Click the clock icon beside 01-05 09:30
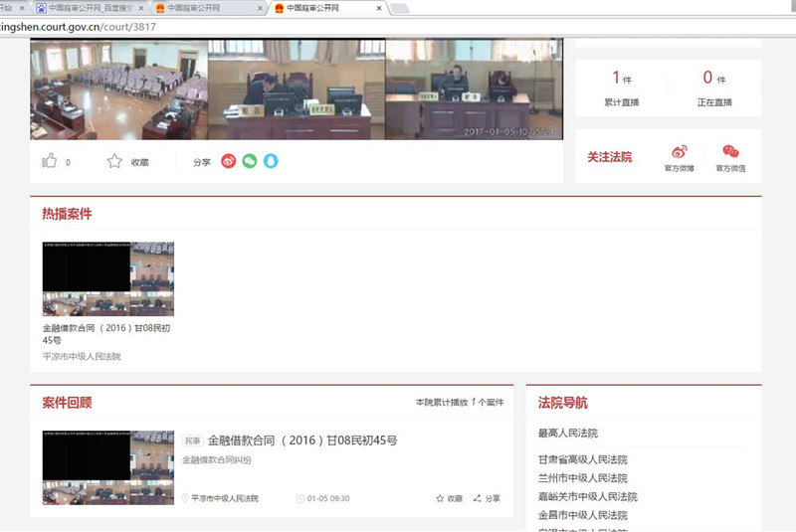This screenshot has height=532, width=796. click(300, 498)
